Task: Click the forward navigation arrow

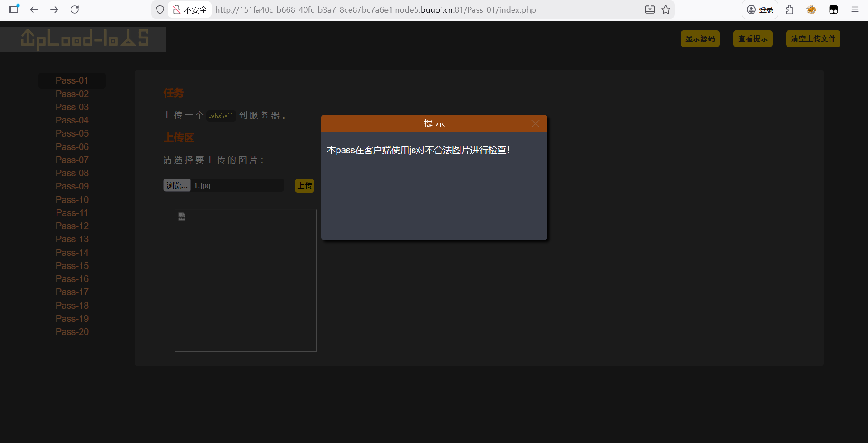Action: tap(54, 9)
